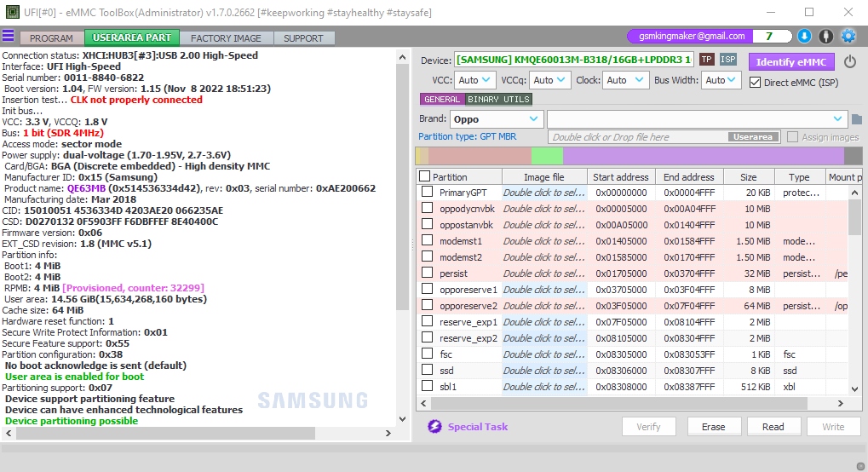Click the Verify button
This screenshot has width=868, height=472.
click(x=648, y=427)
